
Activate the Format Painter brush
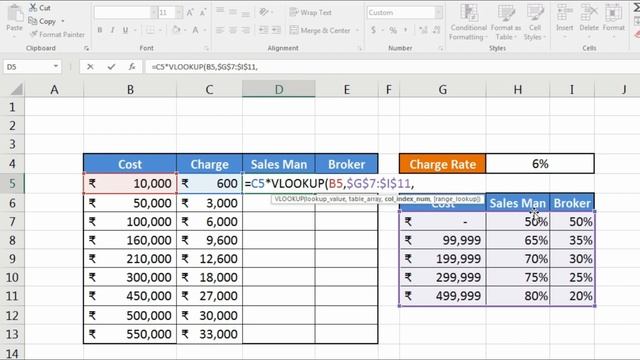(57, 35)
